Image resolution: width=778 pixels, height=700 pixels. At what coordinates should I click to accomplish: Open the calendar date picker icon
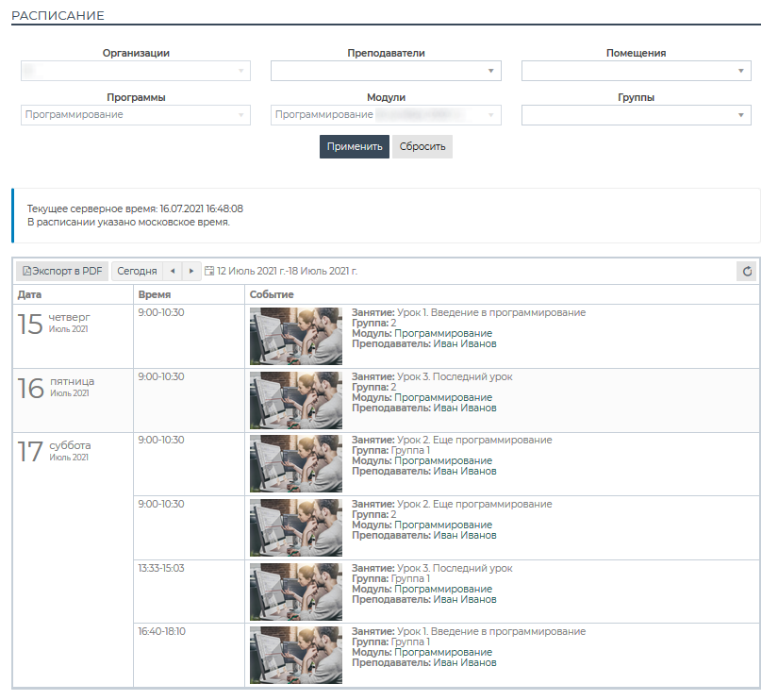(x=209, y=272)
